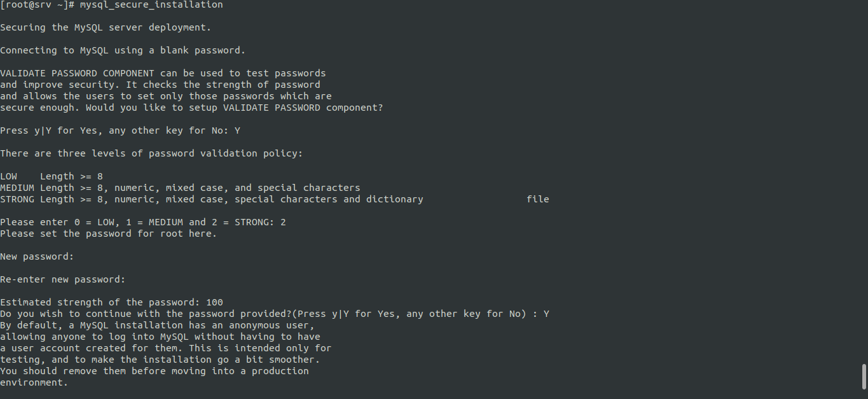Click the isolated word "file" on STRONG line

(x=537, y=199)
